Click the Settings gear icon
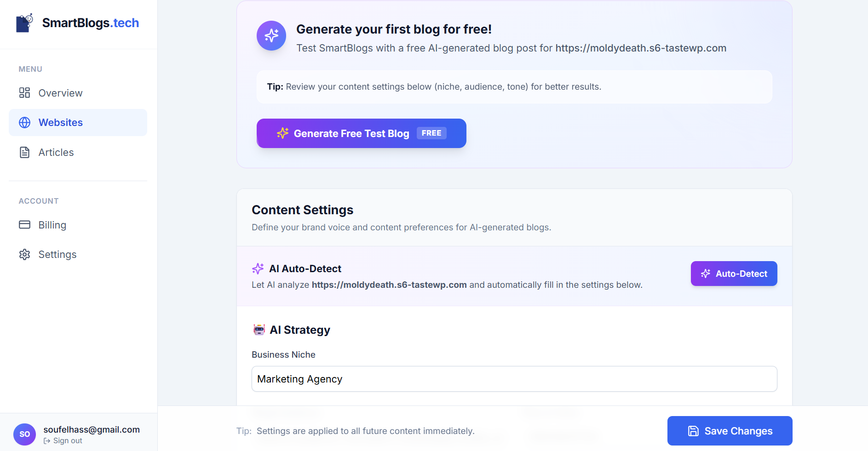The image size is (868, 451). (24, 254)
